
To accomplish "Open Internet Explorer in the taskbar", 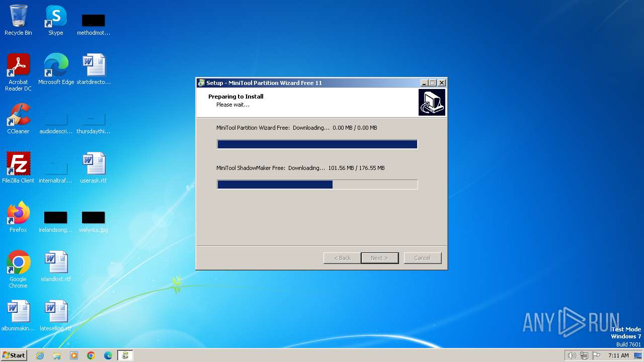I will pyautogui.click(x=40, y=355).
